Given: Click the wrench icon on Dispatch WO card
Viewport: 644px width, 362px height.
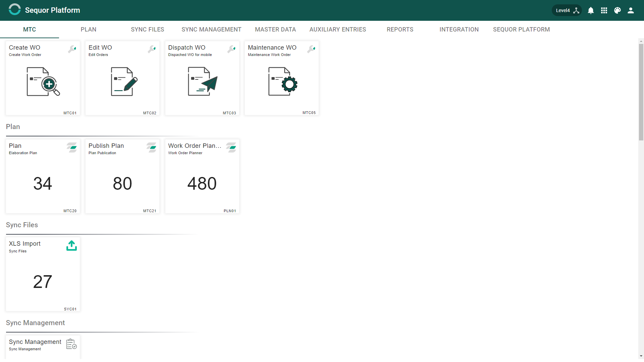Looking at the screenshot, I should (231, 49).
